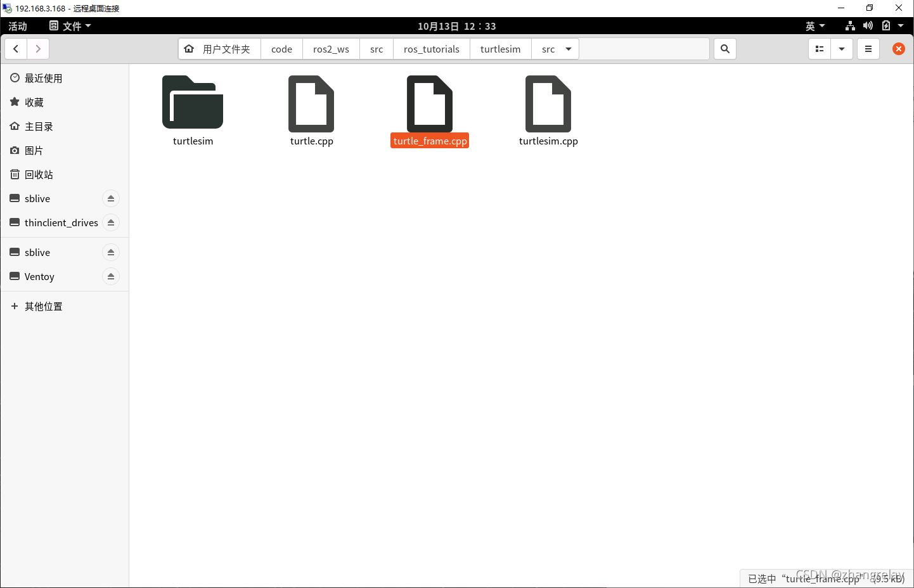Open the turtlesim folder icon
This screenshot has width=914, height=588.
point(193,102)
